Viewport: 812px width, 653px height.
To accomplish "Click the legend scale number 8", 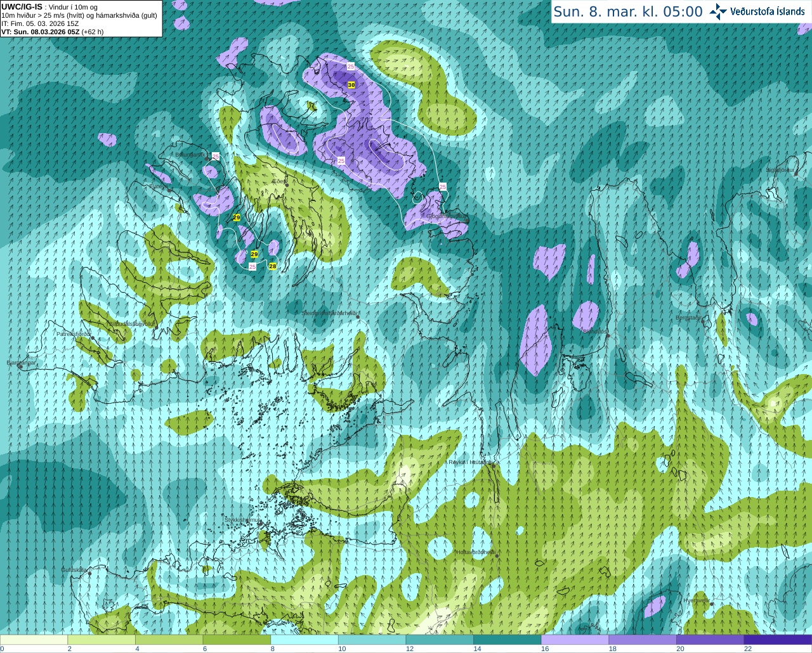I will point(273,649).
